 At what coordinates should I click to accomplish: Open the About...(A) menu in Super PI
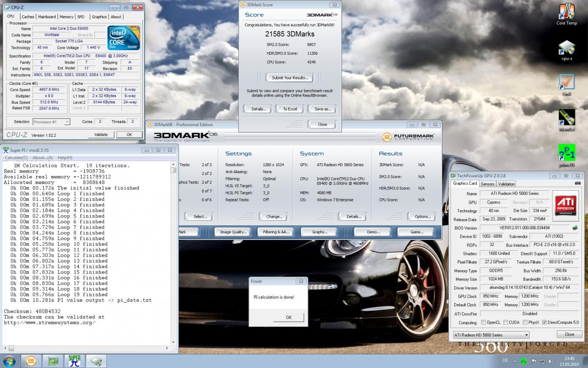pos(43,157)
